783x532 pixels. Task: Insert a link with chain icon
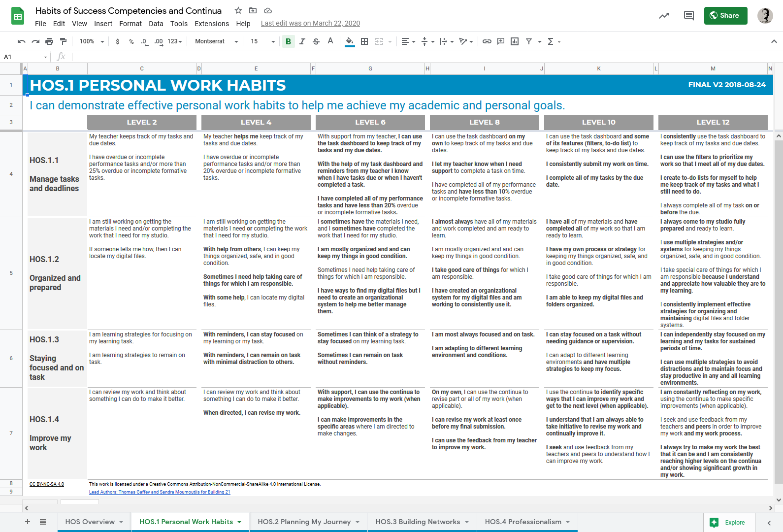pos(487,41)
